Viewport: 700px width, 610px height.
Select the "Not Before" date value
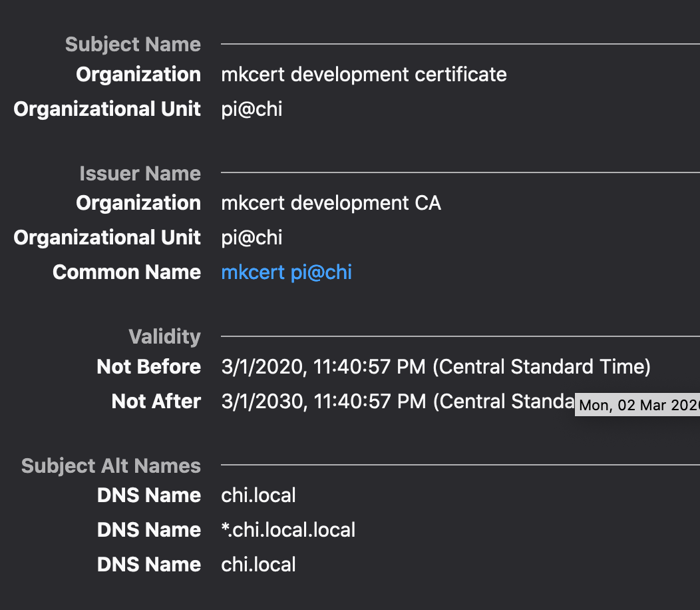pos(436,367)
